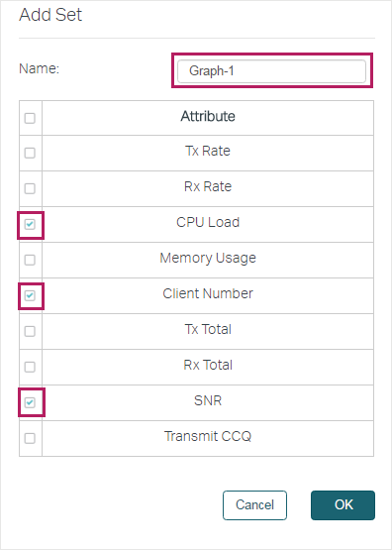The image size is (392, 550).
Task: Select the Tx Total checkbox
Action: tap(30, 331)
